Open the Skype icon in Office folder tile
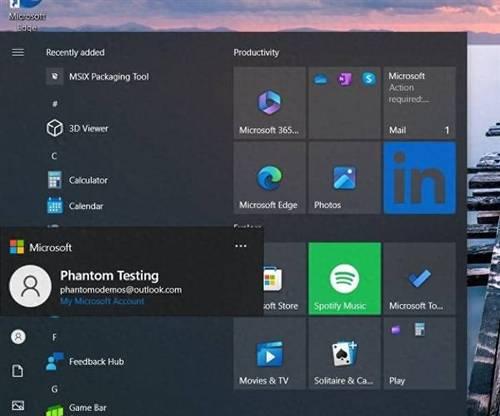 coord(369,79)
